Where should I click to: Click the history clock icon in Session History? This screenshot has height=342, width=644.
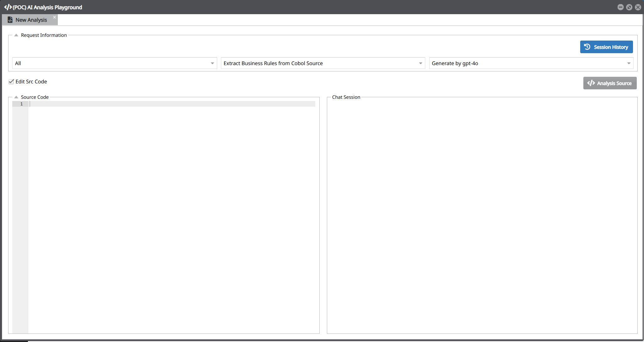(587, 47)
